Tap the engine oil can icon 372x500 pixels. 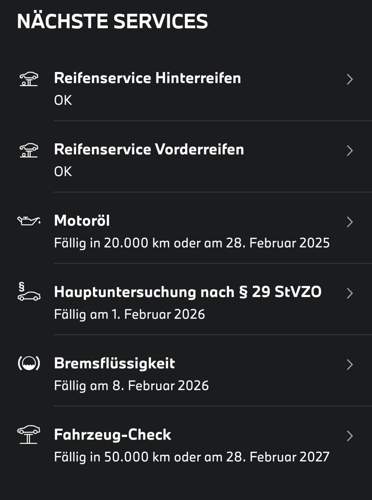pyautogui.click(x=29, y=221)
